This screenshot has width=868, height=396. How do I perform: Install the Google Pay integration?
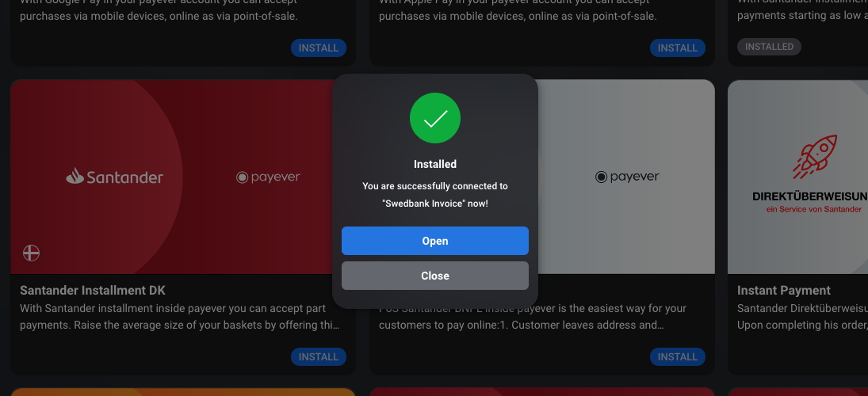(x=319, y=48)
